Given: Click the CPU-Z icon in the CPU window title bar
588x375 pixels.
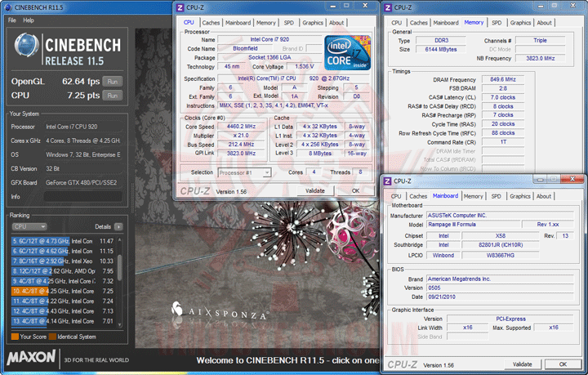Looking at the screenshot, I should pyautogui.click(x=180, y=7).
